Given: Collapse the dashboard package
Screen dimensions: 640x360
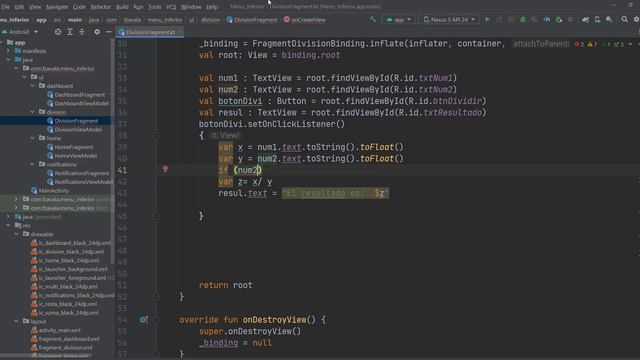Looking at the screenshot, I should [33, 86].
